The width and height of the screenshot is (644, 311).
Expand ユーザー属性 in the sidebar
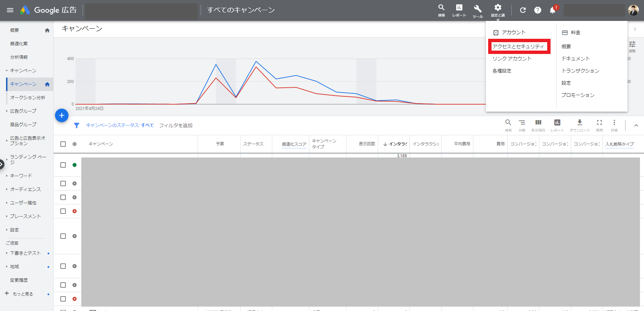(x=7, y=203)
